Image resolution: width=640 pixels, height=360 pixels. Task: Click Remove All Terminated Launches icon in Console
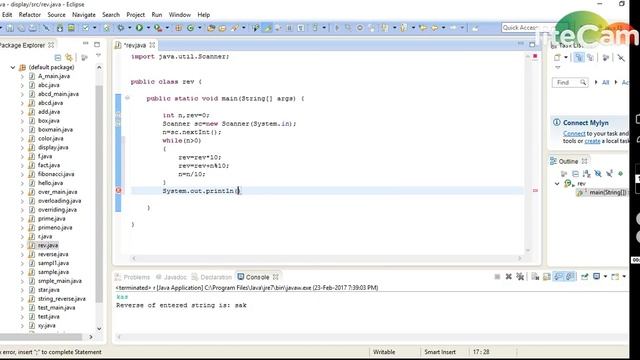(x=520, y=277)
